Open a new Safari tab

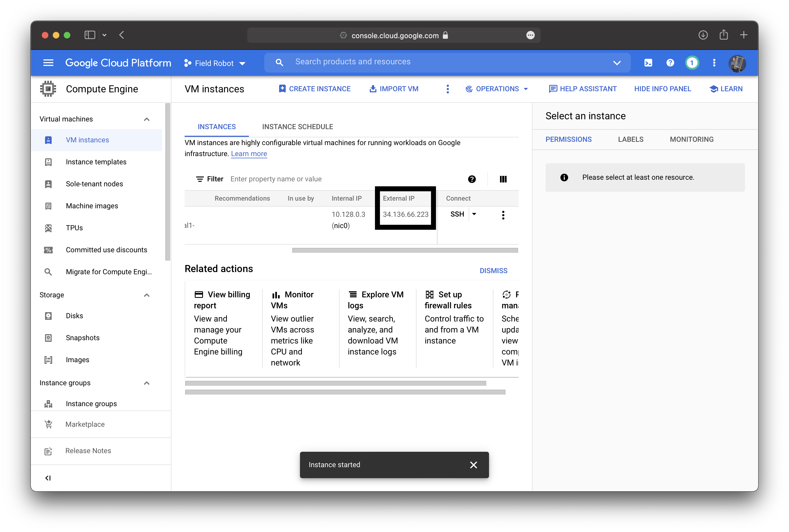point(744,35)
